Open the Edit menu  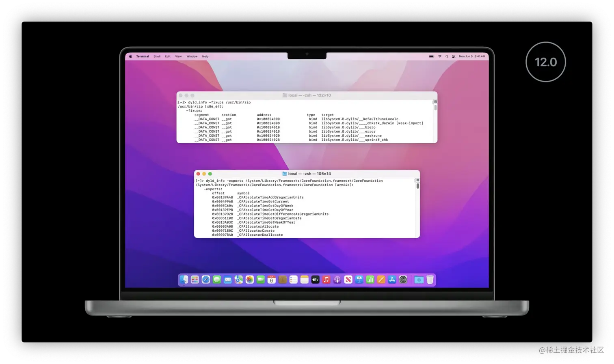coord(168,56)
